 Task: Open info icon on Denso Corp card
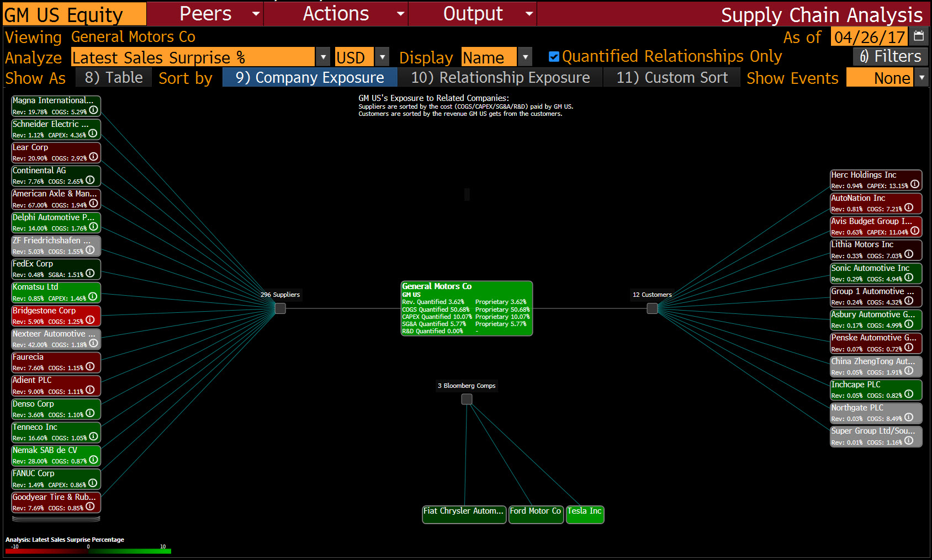pyautogui.click(x=90, y=413)
